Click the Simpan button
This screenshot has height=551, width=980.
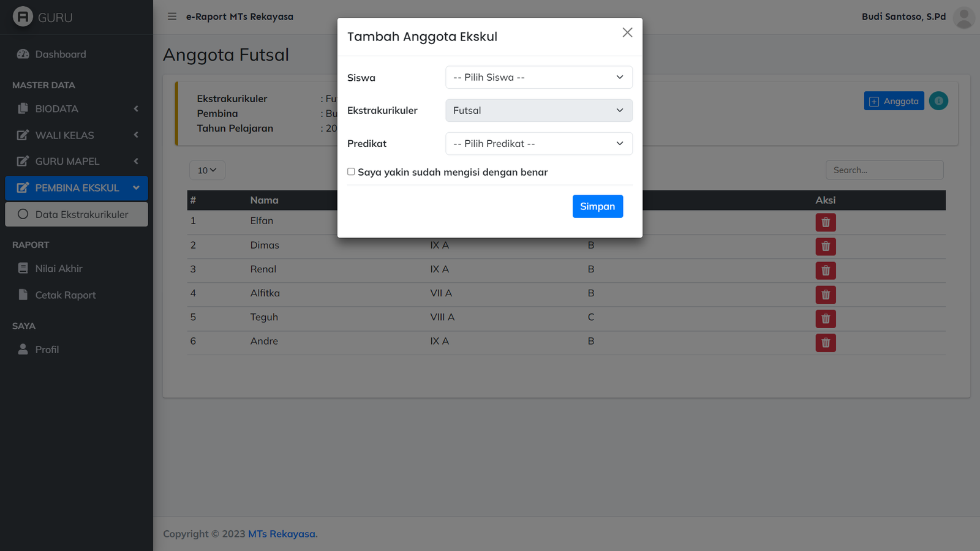(597, 206)
